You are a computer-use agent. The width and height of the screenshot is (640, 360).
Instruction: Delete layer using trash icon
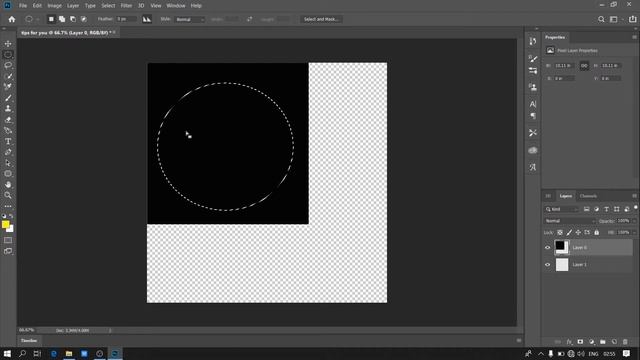pyautogui.click(x=625, y=342)
